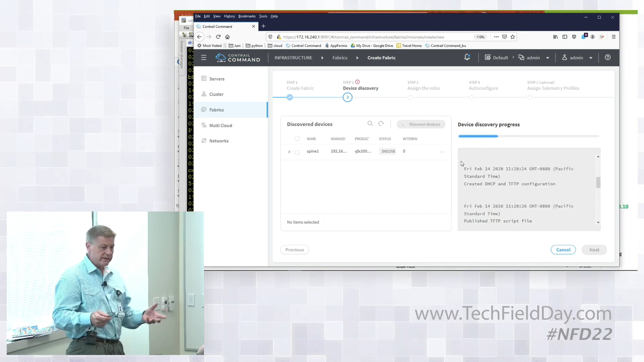
Task: Open the spine1 row actions ellipsis
Action: click(x=442, y=152)
